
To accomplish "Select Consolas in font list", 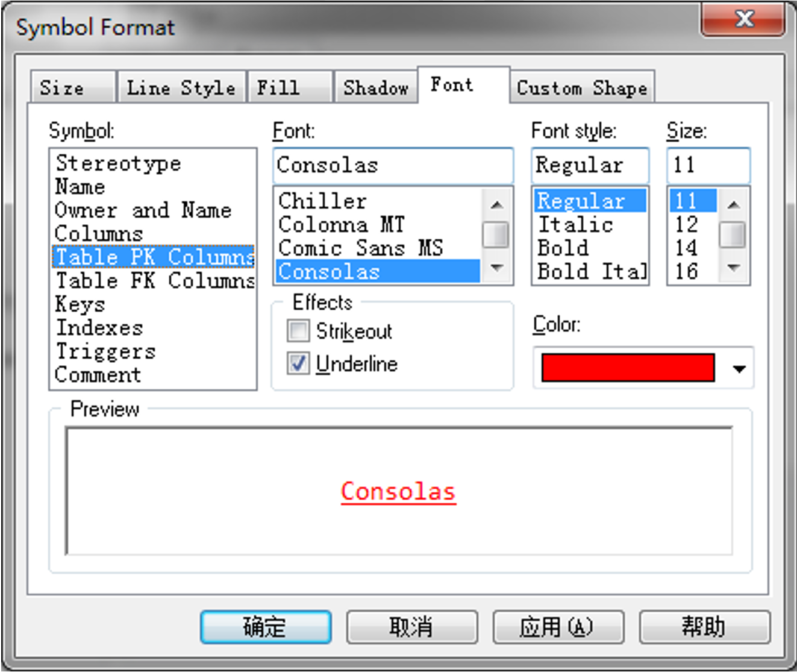I will point(378,271).
